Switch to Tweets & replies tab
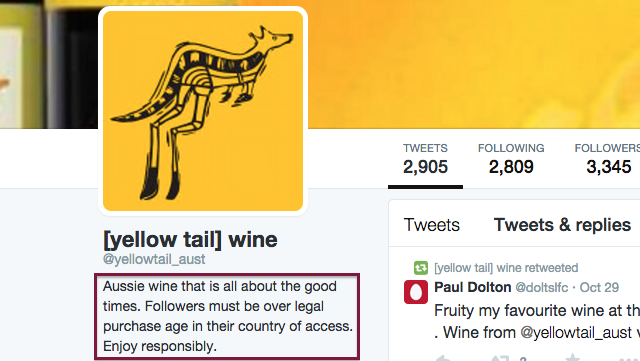Screen dimensions: 640x361 (x=562, y=225)
